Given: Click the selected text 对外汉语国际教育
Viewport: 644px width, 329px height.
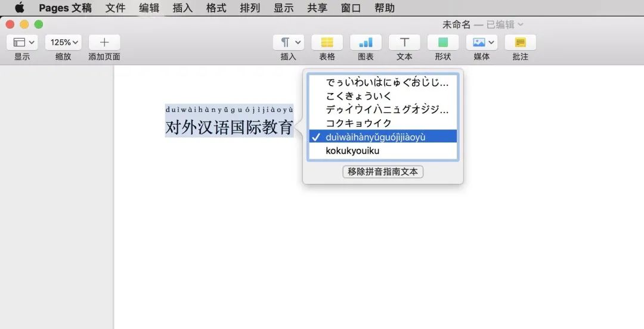Looking at the screenshot, I should [x=229, y=128].
